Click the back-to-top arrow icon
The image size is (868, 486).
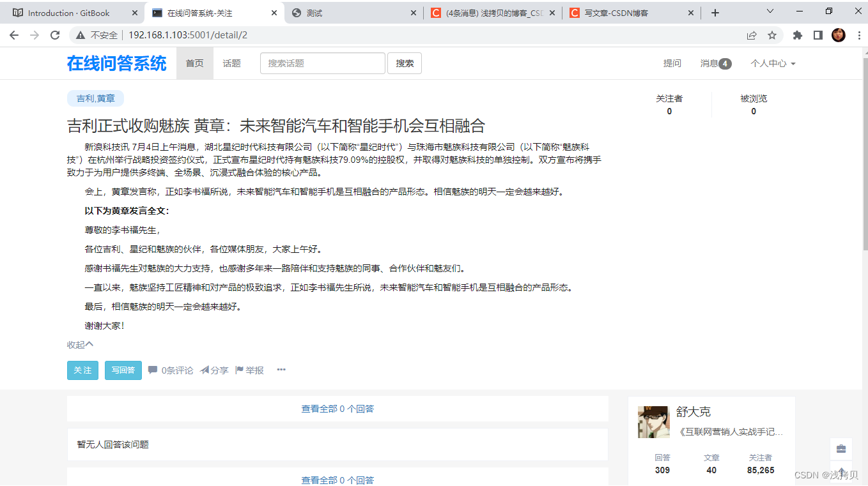coord(841,471)
